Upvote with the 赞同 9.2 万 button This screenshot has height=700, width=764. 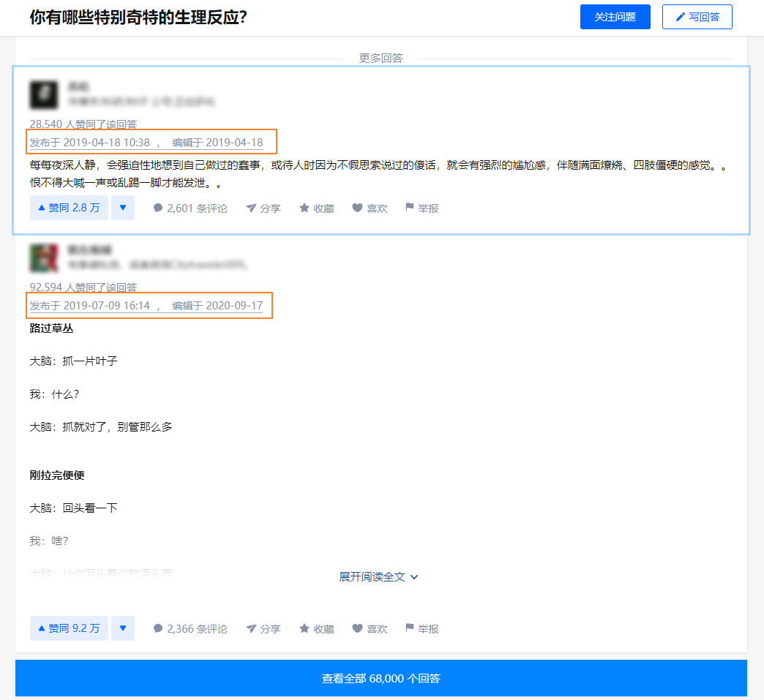[68, 628]
